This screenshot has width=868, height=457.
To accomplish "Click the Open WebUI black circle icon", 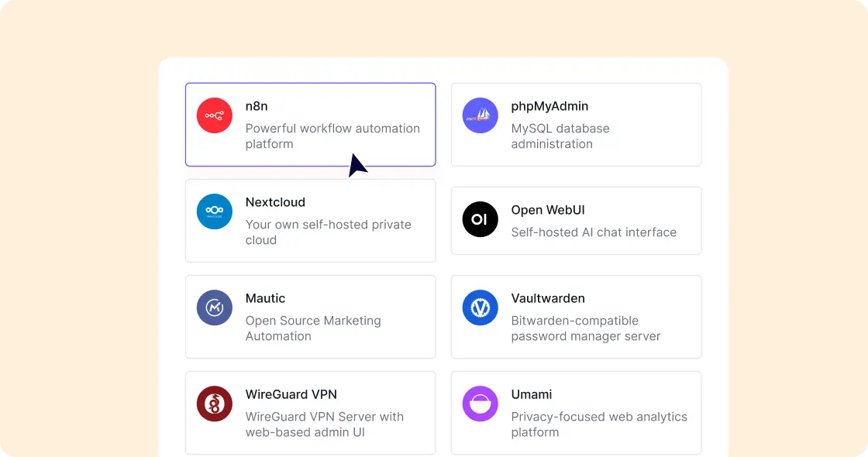I will (480, 219).
